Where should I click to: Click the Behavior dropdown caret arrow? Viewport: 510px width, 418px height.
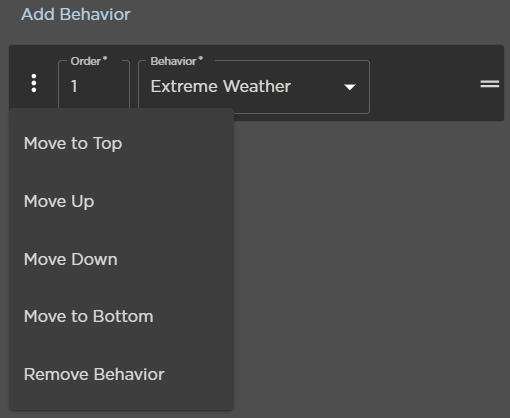click(x=350, y=87)
